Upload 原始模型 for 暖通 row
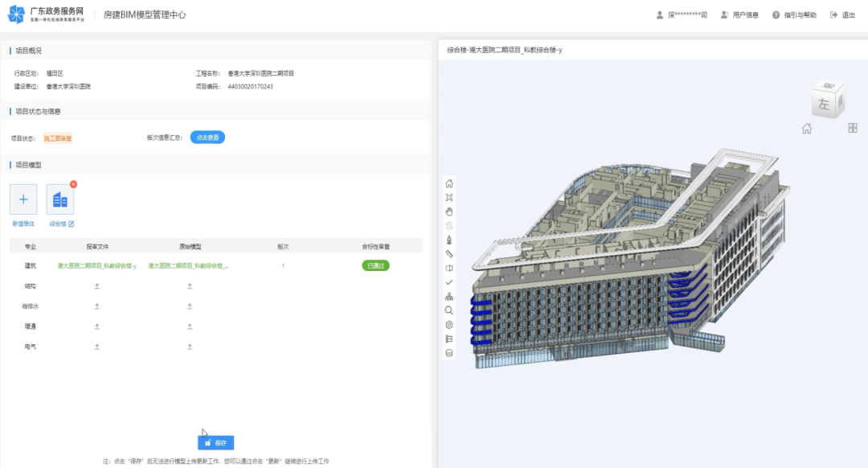The width and height of the screenshot is (868, 468). pyautogui.click(x=190, y=326)
